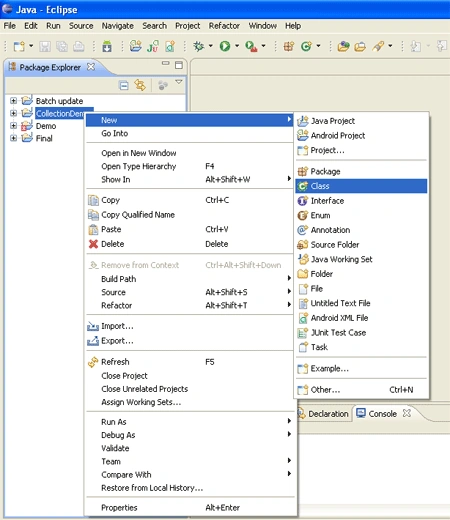Image resolution: width=450 pixels, height=520 pixels.
Task: Click the Save toolbar icon
Action: click(x=45, y=46)
